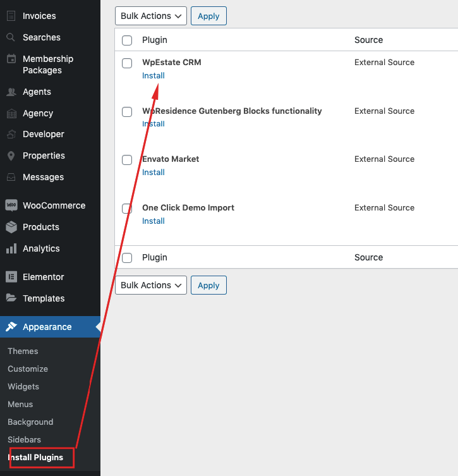
Task: Click External Source in WpEstate CRM row
Action: [384, 62]
